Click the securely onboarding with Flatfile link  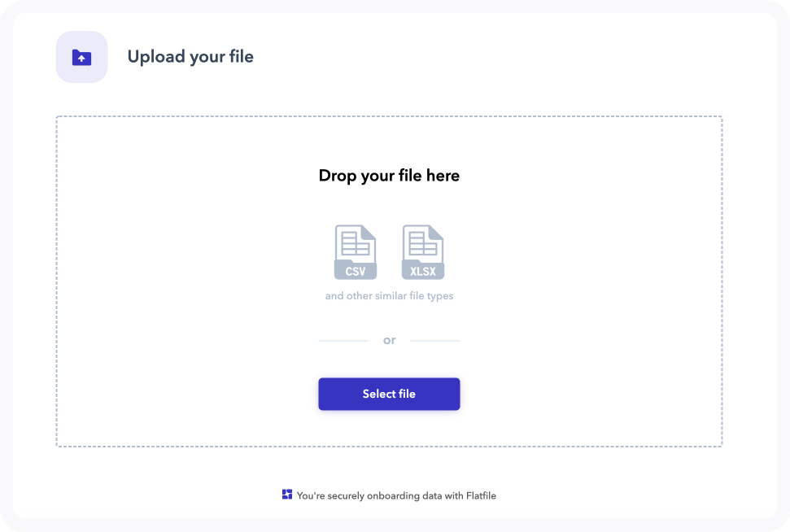tap(396, 495)
